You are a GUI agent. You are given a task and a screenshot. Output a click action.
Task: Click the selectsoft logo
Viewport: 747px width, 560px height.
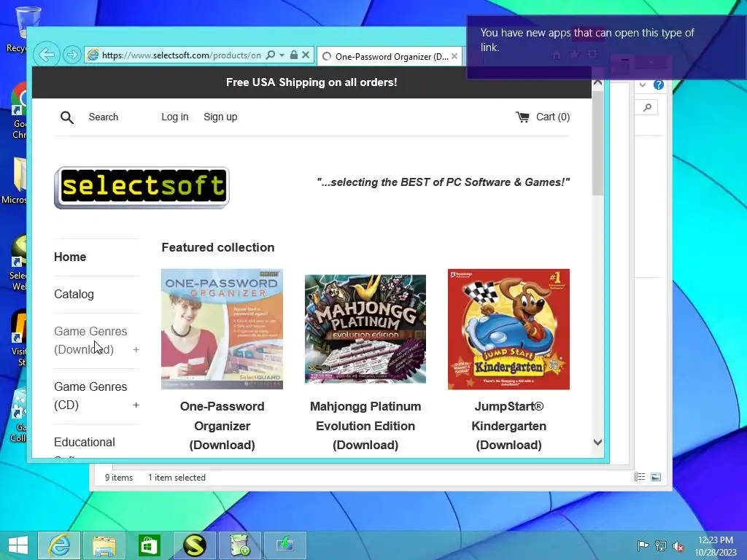(x=142, y=187)
